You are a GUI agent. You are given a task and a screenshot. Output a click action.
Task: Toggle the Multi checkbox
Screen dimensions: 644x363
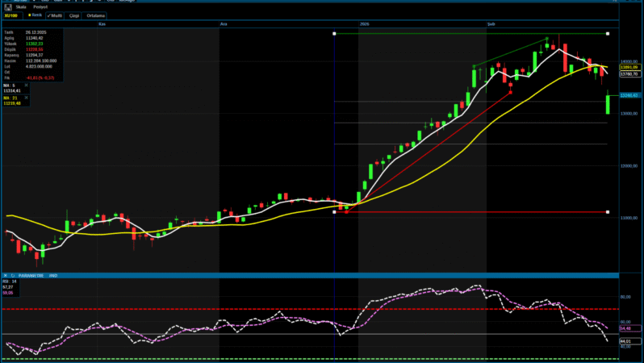click(x=55, y=15)
